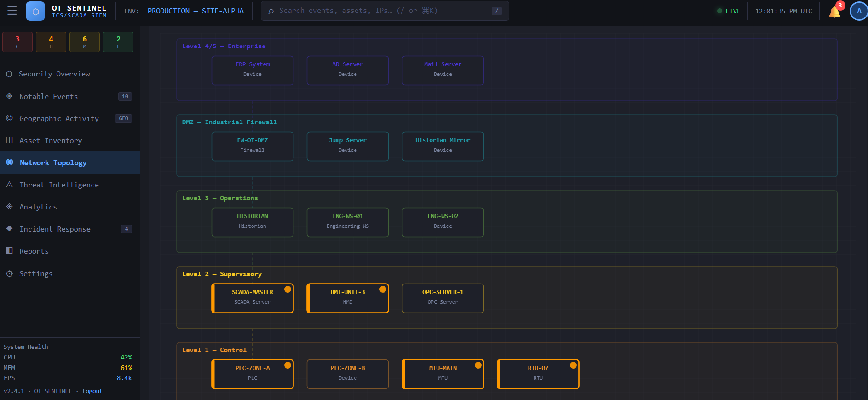This screenshot has width=868, height=400.
Task: Go to Incident Response menu item
Action: click(x=70, y=229)
